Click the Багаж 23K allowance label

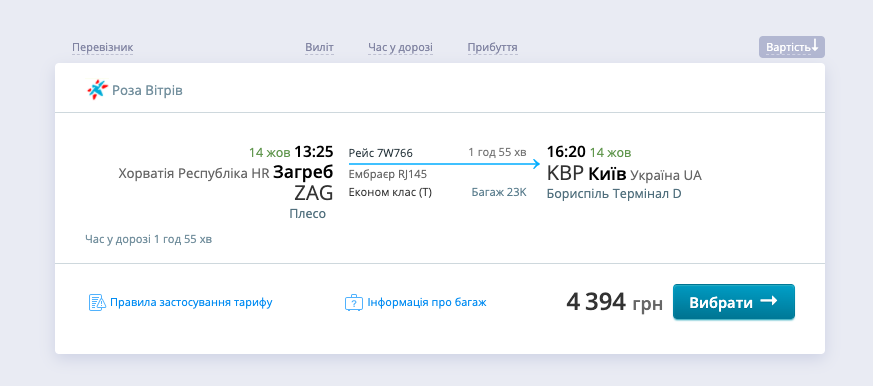[499, 193]
